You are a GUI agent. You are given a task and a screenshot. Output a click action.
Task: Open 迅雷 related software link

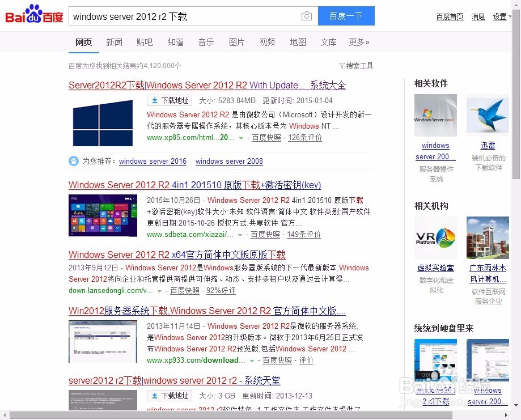[x=488, y=145]
